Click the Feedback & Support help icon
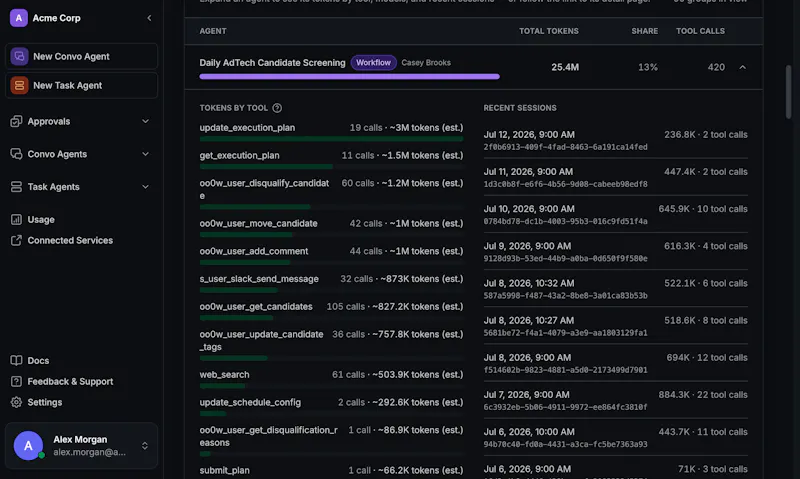Image resolution: width=800 pixels, height=479 pixels. coord(16,381)
